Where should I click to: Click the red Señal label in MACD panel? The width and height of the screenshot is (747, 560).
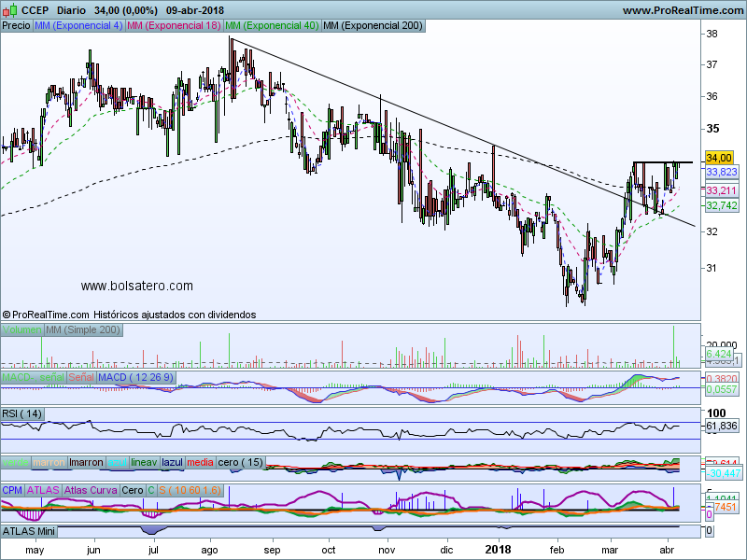[81, 376]
